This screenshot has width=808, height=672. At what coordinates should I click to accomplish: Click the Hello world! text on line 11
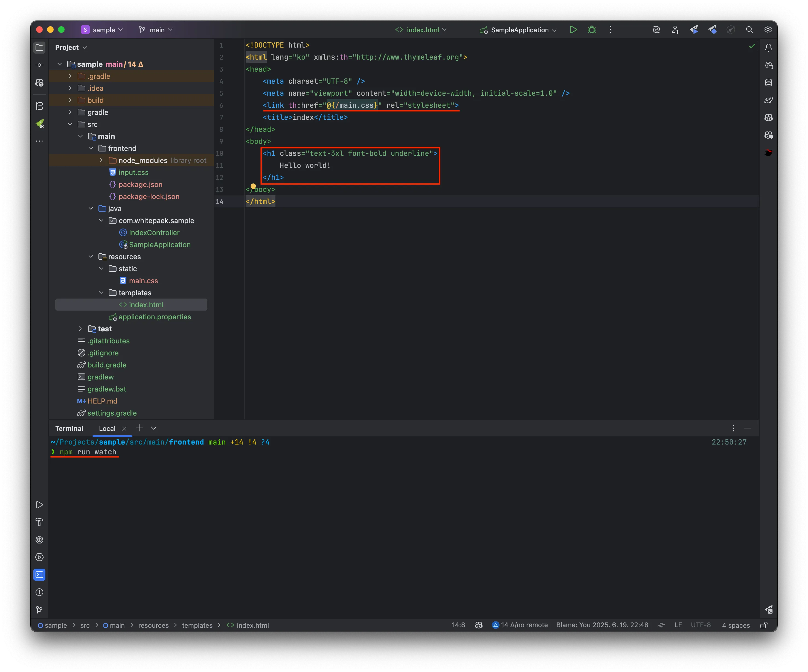pyautogui.click(x=305, y=165)
